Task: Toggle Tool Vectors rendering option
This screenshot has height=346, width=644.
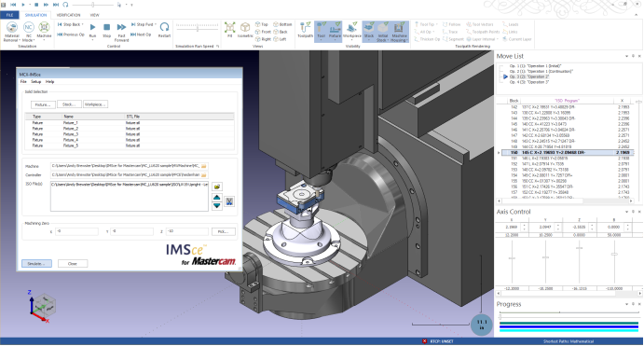Action: (480, 24)
